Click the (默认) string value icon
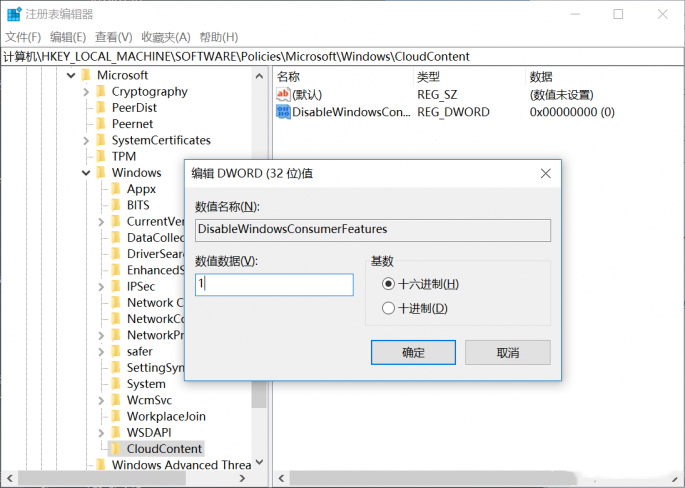Screen dimensions: 685x488 [283, 94]
